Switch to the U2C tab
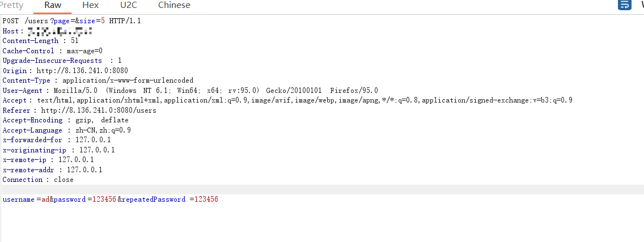 129,5
